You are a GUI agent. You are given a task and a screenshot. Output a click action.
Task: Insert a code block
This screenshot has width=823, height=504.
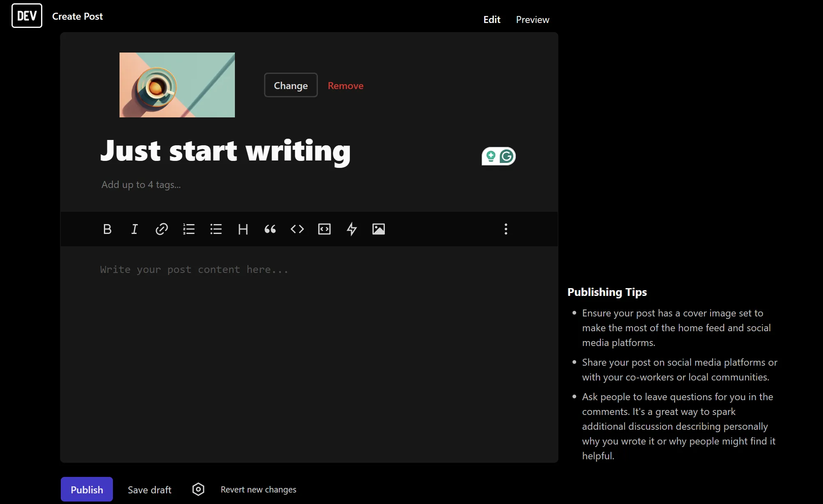pos(324,229)
